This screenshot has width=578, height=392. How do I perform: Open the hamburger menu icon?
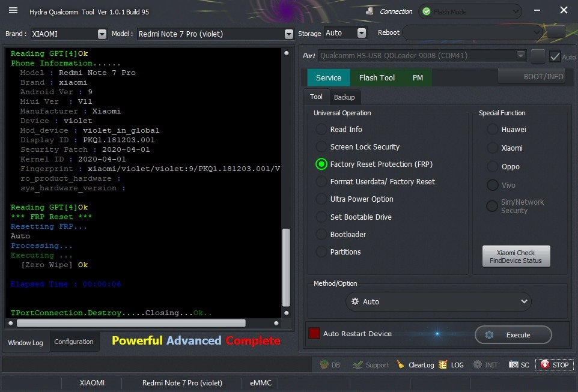pyautogui.click(x=13, y=10)
